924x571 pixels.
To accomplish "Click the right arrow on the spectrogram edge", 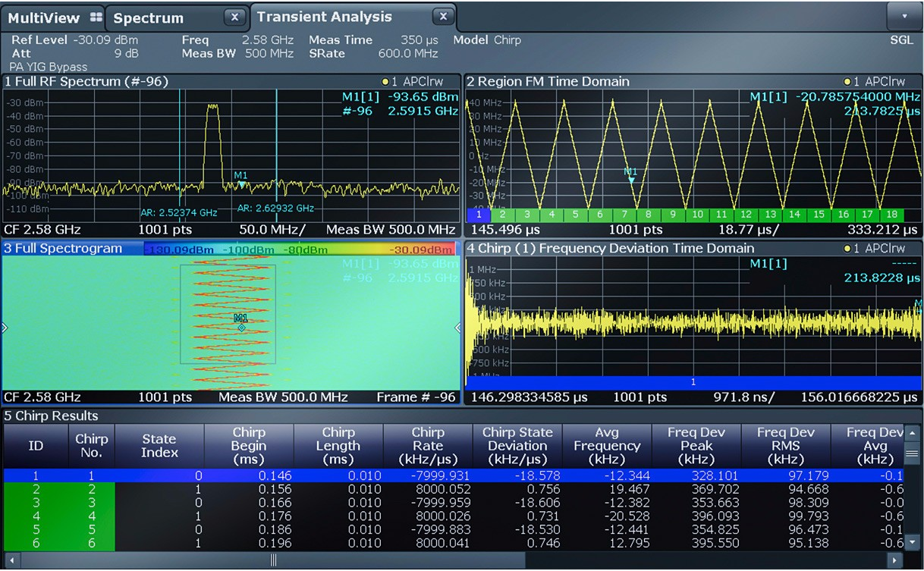I will point(457,328).
